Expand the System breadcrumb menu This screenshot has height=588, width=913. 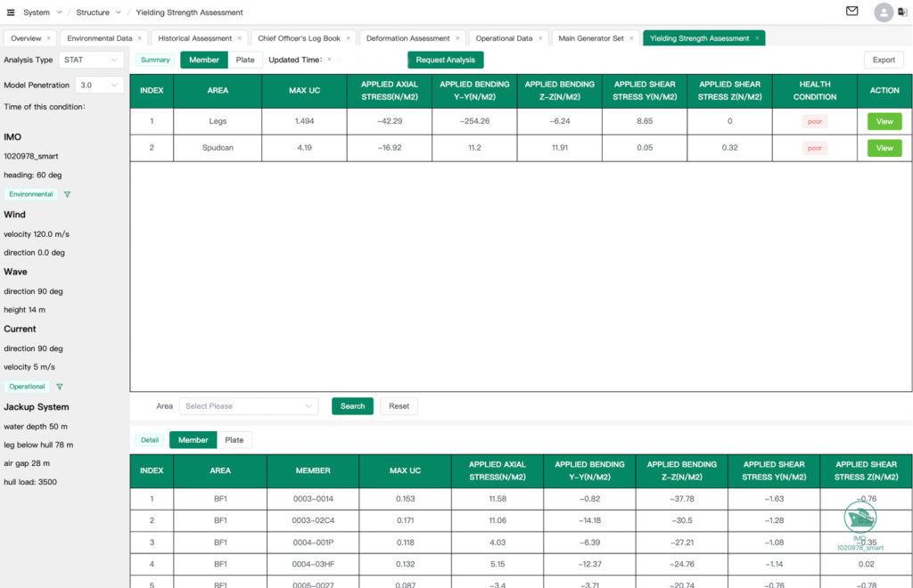click(x=42, y=12)
